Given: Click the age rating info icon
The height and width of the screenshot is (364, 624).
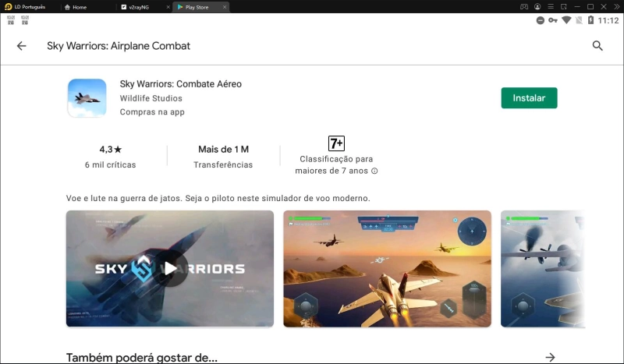Looking at the screenshot, I should click(x=374, y=171).
